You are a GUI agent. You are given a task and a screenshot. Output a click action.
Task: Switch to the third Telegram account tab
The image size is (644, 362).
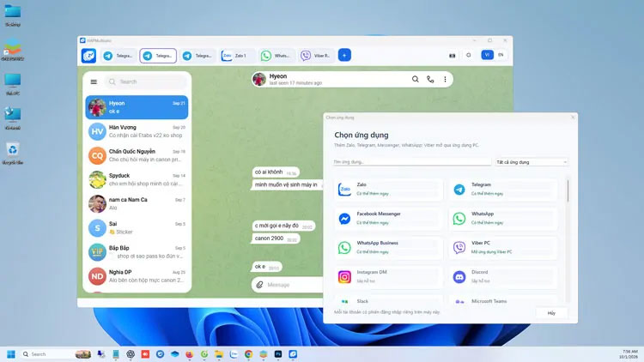click(197, 56)
